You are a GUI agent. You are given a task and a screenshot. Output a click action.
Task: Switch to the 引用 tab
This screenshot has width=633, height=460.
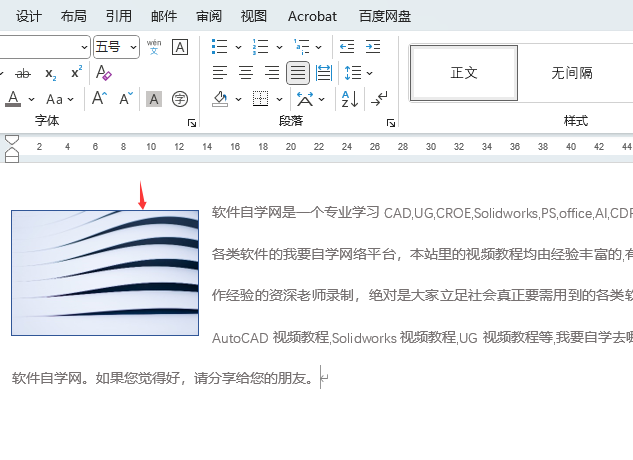pyautogui.click(x=119, y=16)
